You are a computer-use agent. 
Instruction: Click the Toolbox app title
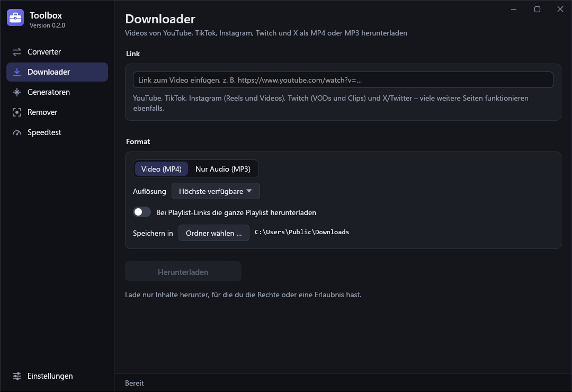click(x=46, y=15)
